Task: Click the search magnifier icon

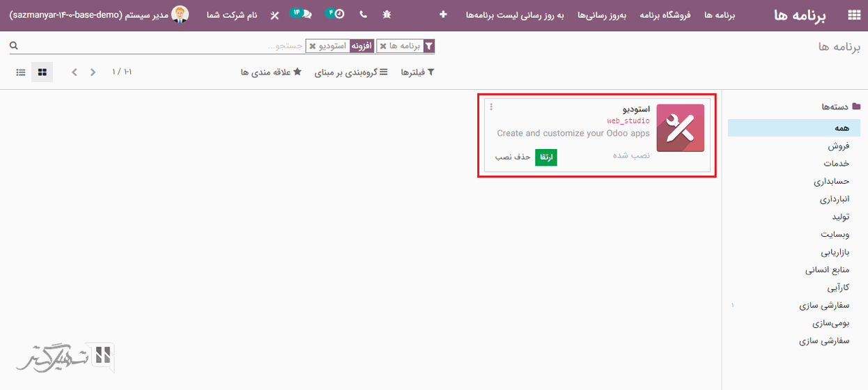Action: pyautogui.click(x=13, y=46)
